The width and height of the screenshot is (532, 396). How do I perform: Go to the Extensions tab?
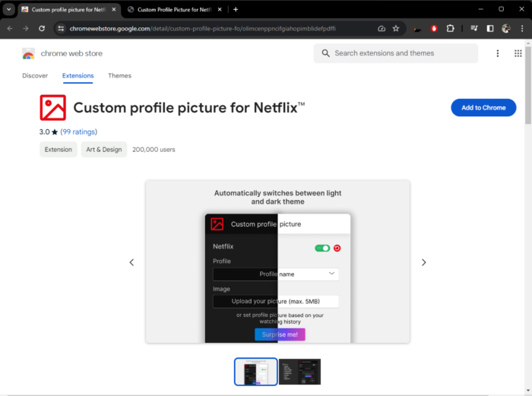(78, 76)
